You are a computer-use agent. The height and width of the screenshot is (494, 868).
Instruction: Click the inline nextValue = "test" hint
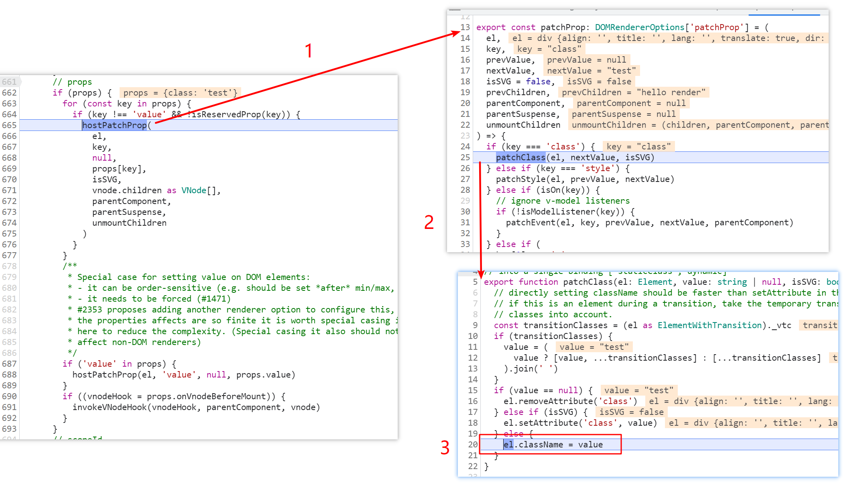(591, 71)
